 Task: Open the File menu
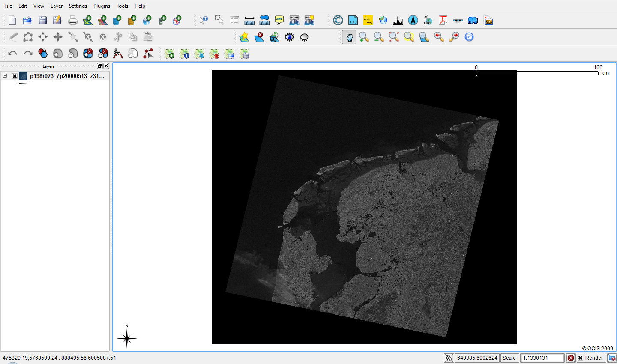pyautogui.click(x=8, y=6)
